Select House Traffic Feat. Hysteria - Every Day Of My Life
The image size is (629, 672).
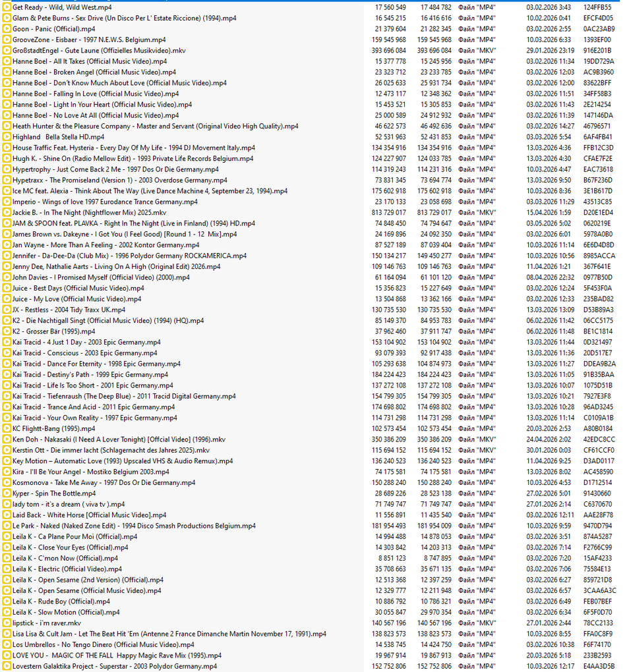point(134,148)
